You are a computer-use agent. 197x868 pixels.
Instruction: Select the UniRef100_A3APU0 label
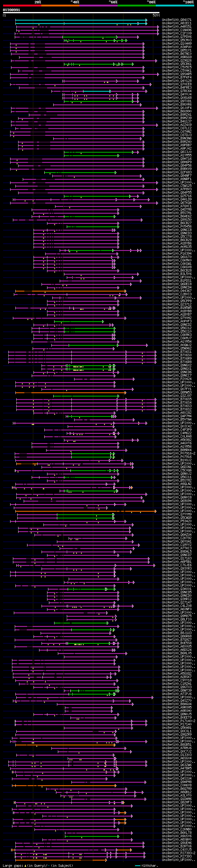[176, 47]
